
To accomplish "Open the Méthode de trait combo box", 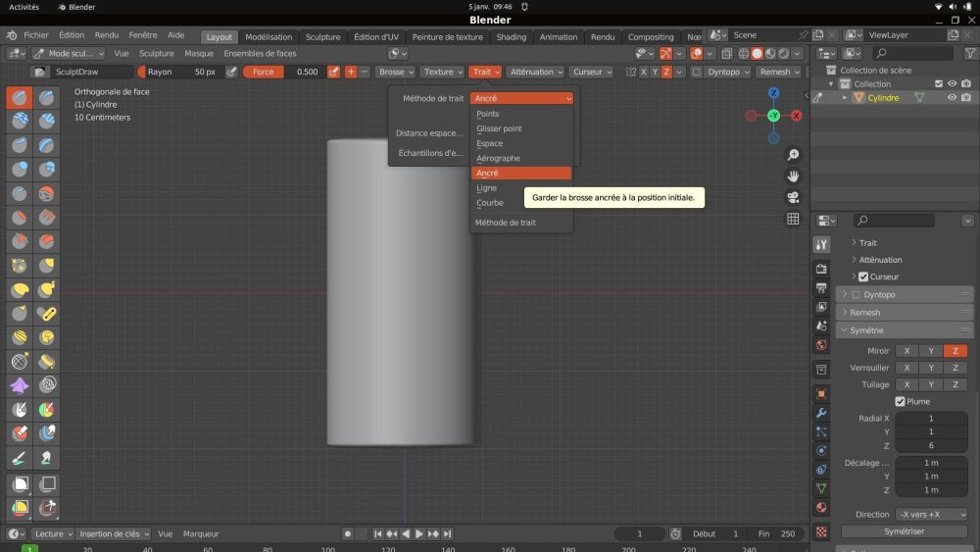I will click(x=521, y=98).
